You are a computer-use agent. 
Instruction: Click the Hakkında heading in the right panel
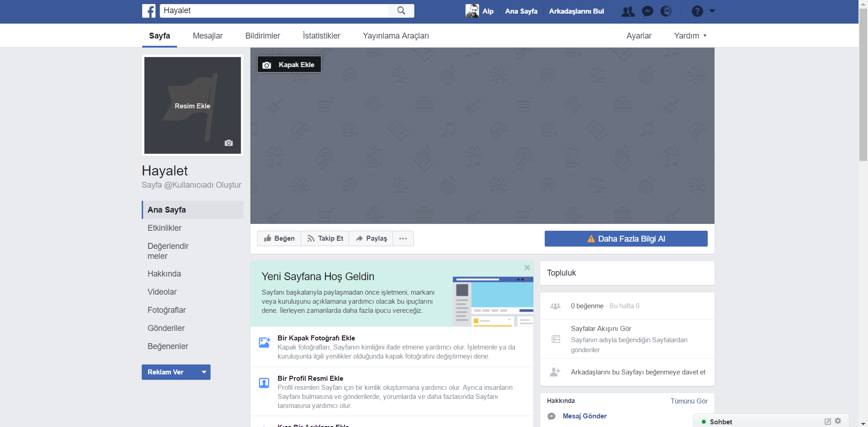[561, 401]
